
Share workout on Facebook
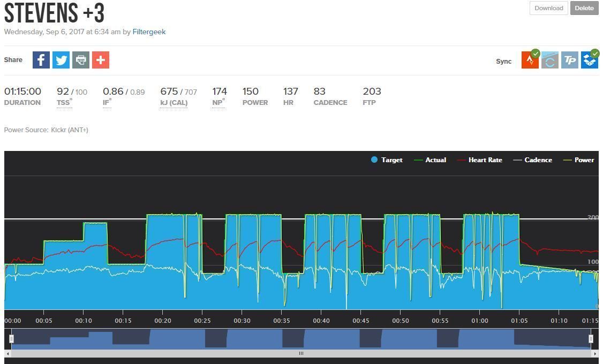click(x=41, y=60)
